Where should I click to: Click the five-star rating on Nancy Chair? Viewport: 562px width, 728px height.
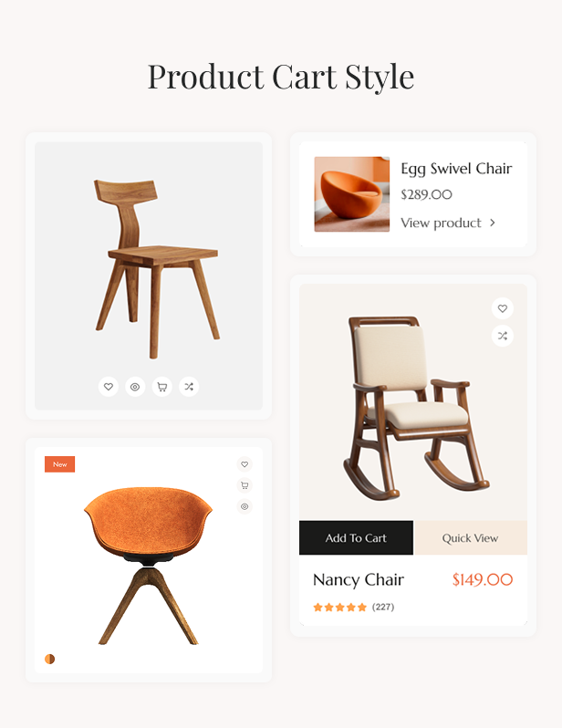pyautogui.click(x=340, y=608)
